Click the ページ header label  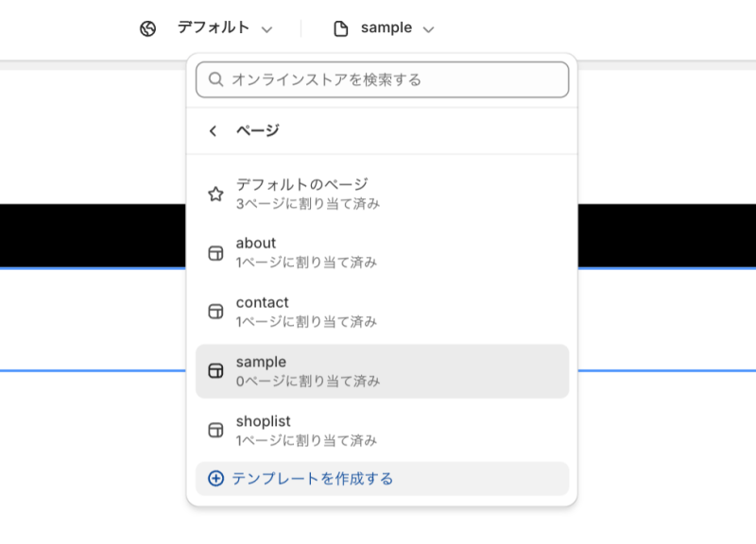tap(257, 130)
